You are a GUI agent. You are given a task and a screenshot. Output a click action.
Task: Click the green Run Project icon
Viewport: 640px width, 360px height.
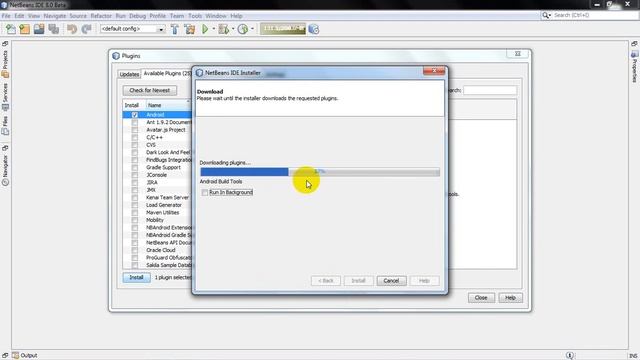click(205, 29)
